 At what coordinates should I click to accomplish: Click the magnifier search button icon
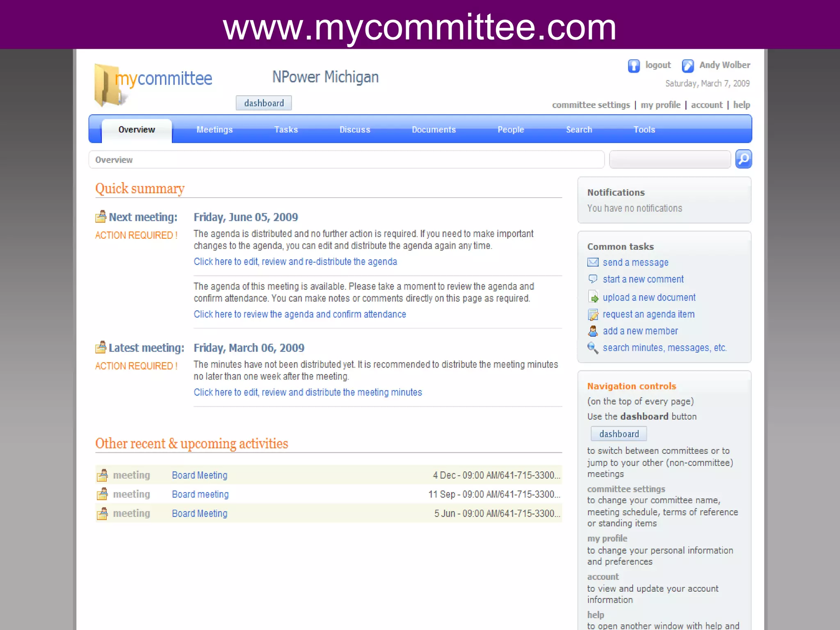743,159
